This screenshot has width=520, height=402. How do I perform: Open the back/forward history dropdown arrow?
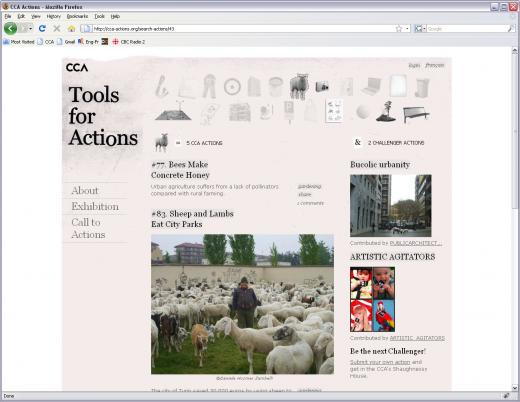30,29
